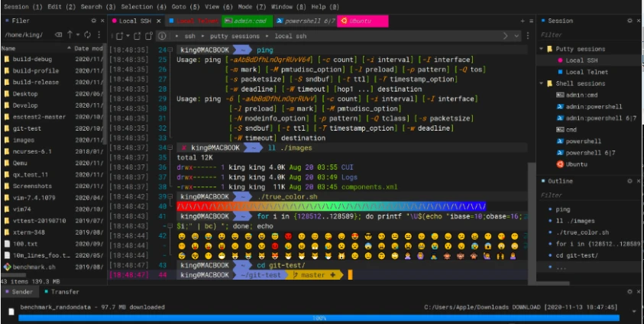Collapse the Putty sessions tree folder
Viewport: 644px width, 324px height.
coord(542,49)
